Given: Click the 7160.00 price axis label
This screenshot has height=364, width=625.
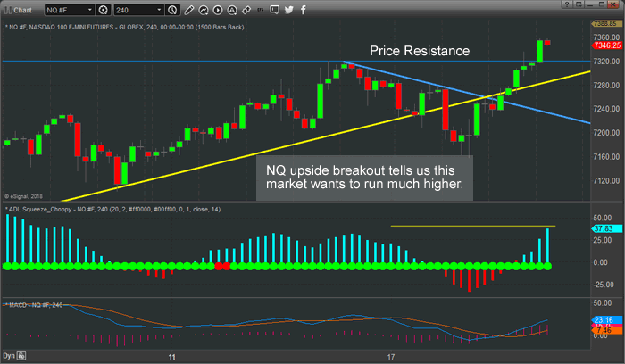Looking at the screenshot, I should [606, 156].
